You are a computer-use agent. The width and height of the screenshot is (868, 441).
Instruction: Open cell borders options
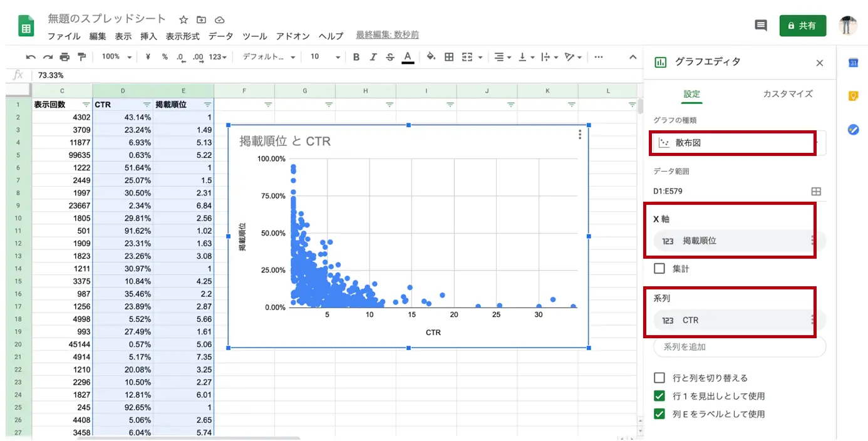click(x=449, y=57)
